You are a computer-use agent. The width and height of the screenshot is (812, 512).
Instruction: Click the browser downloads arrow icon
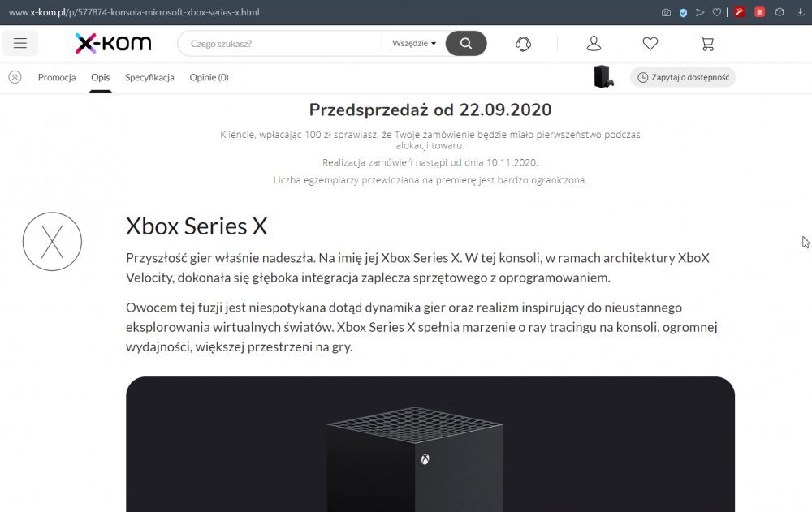(x=800, y=12)
